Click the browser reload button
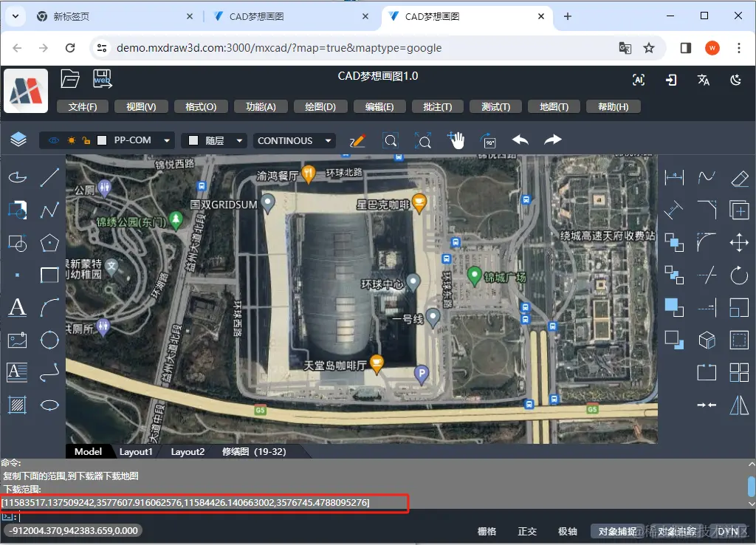The image size is (756, 545). pyautogui.click(x=70, y=48)
